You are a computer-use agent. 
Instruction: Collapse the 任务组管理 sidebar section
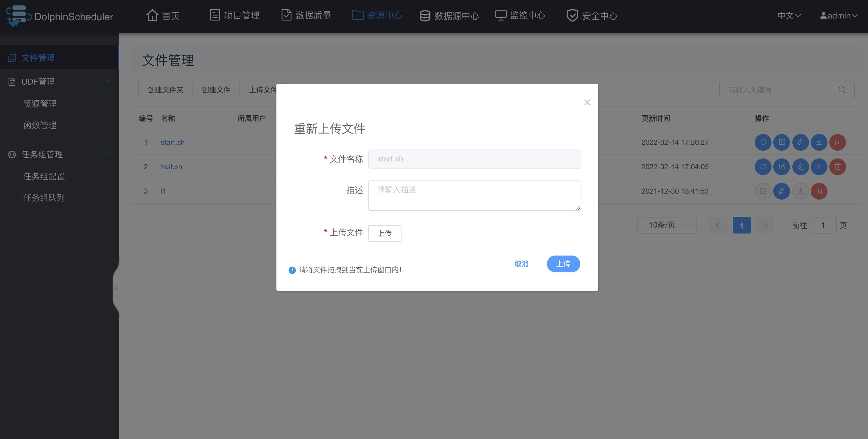pos(59,154)
